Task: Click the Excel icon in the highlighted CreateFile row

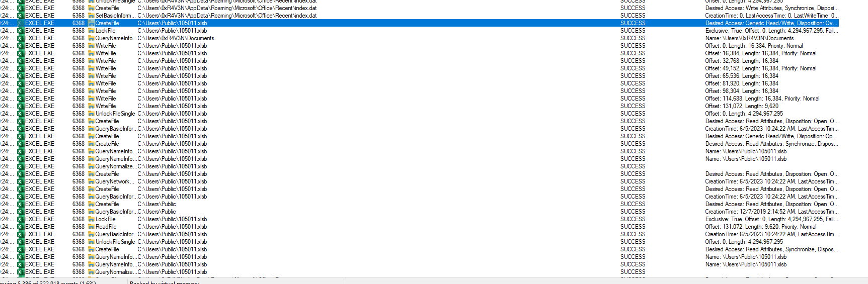Action: [21, 23]
